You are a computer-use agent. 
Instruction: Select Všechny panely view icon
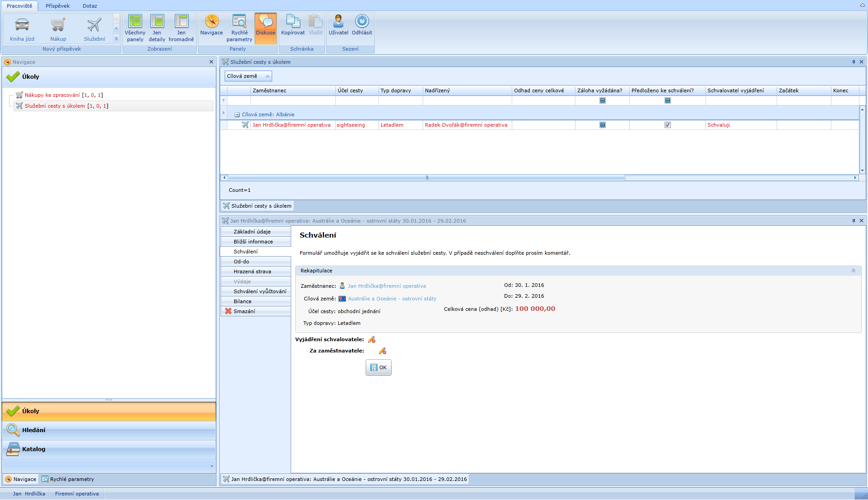click(x=135, y=21)
